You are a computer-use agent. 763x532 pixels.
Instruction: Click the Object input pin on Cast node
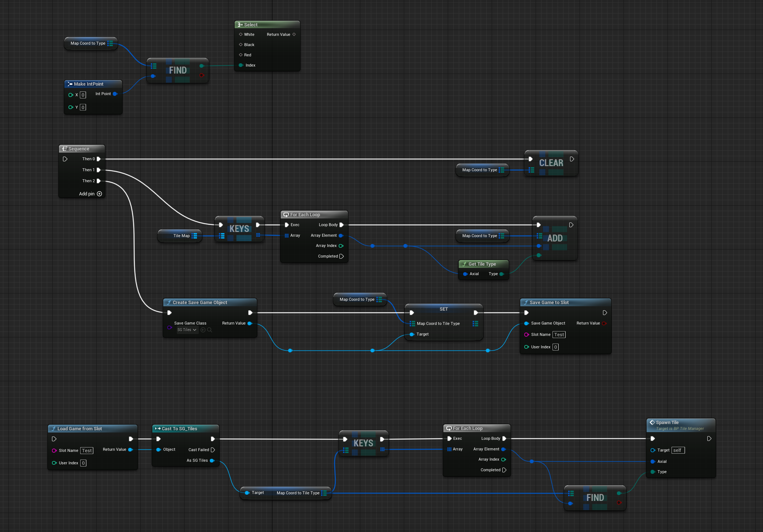[x=158, y=449]
